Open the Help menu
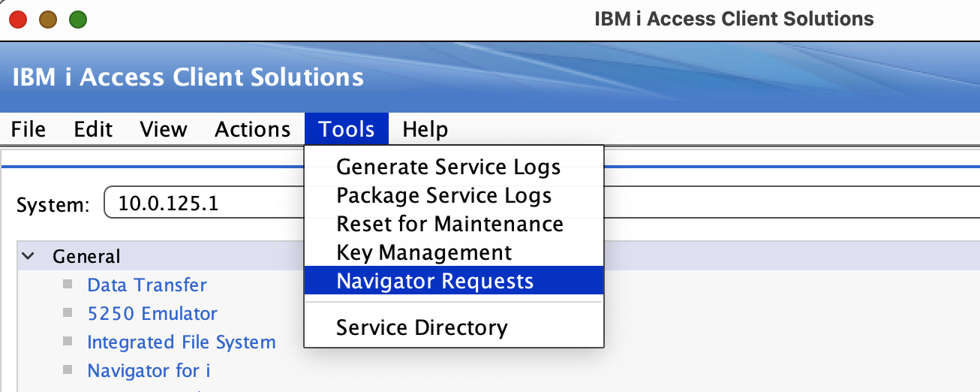 (x=425, y=129)
